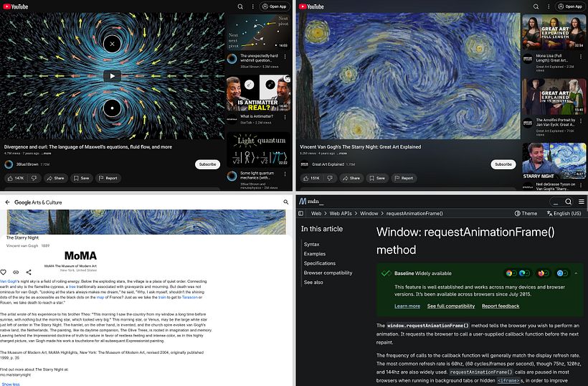
Task: Click Open App in the Divergence and curl window
Action: [275, 6]
